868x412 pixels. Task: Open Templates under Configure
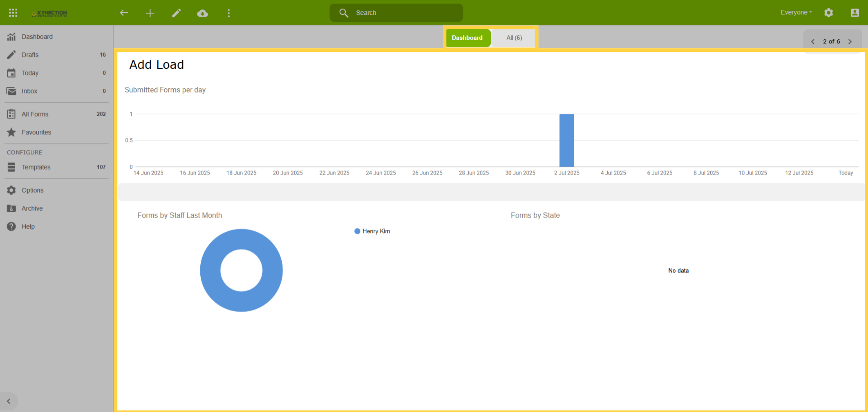pos(56,167)
